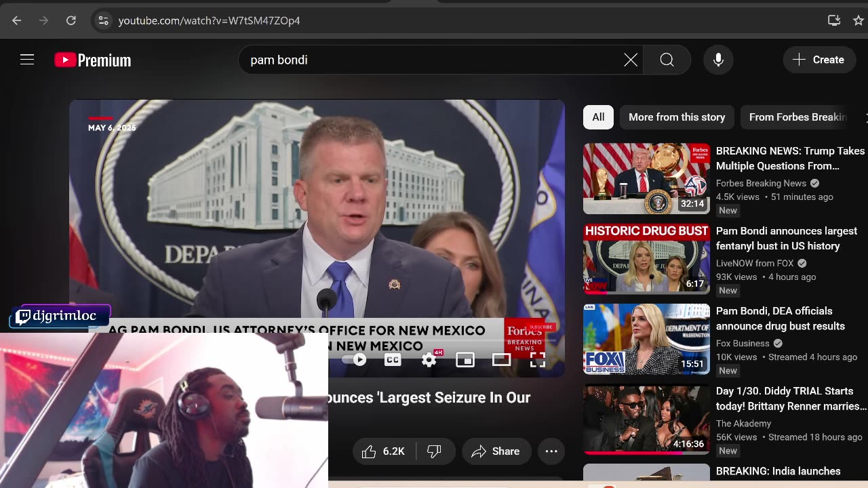The image size is (868, 488).
Task: Open the site information icon beside the URL
Action: click(x=103, y=20)
